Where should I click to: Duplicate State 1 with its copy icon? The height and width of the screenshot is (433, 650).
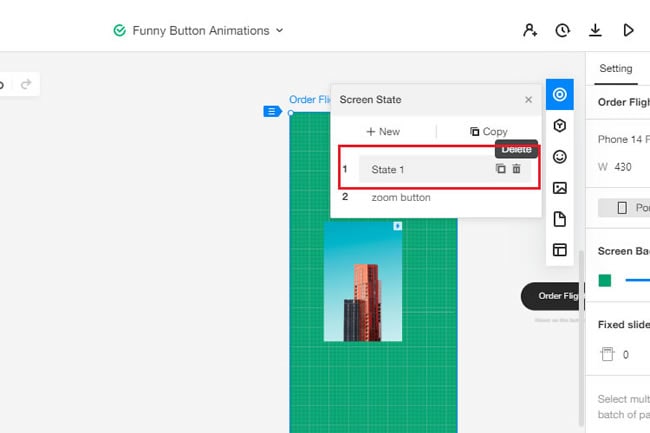501,169
